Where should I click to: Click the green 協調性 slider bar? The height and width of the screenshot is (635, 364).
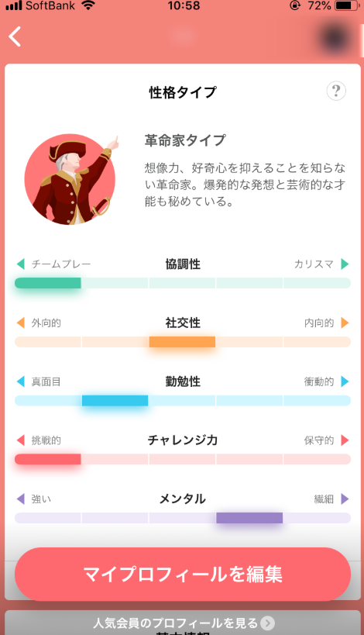coord(183,283)
